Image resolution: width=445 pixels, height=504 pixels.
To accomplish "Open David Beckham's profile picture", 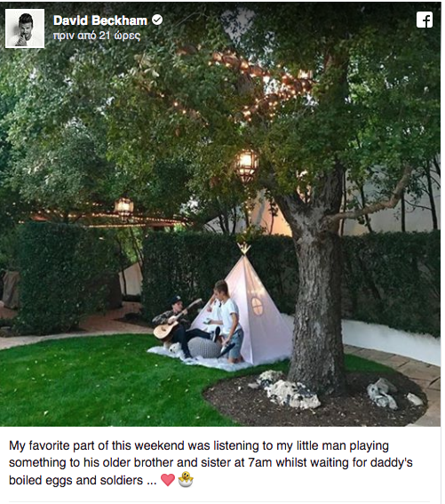I will point(25,28).
